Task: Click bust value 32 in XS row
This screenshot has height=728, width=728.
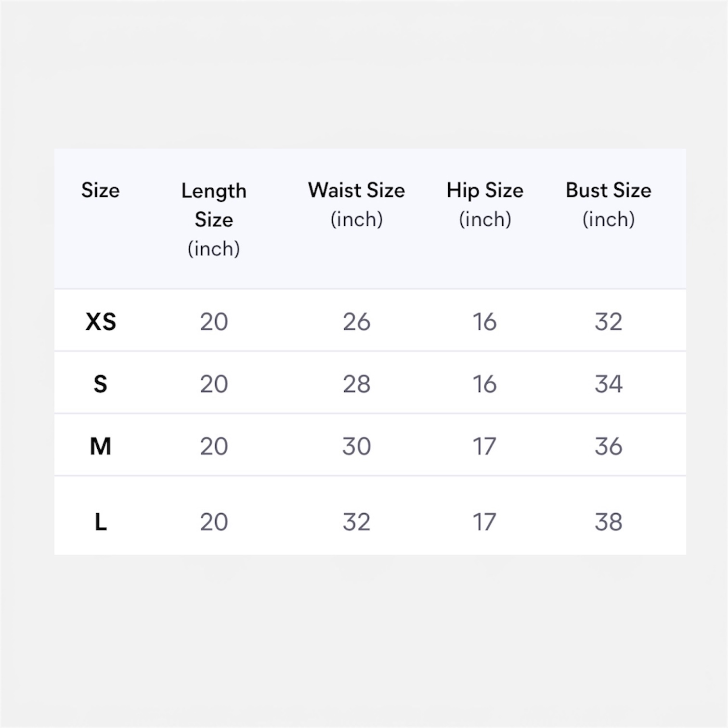Action: pos(609,322)
